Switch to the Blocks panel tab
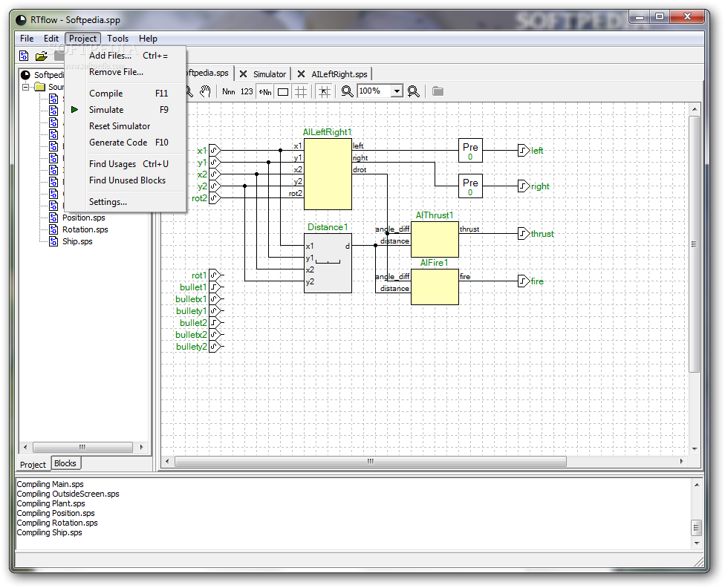 pyautogui.click(x=65, y=463)
